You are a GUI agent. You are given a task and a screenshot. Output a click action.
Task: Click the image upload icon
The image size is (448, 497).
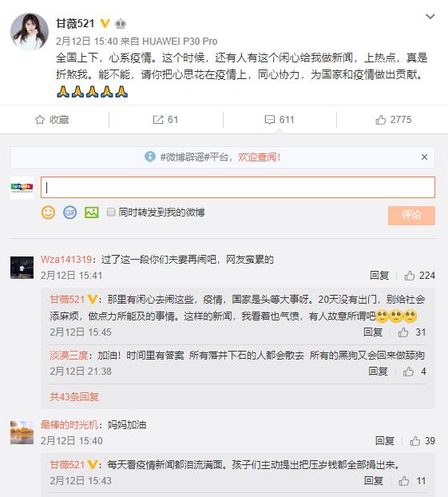pos(92,213)
